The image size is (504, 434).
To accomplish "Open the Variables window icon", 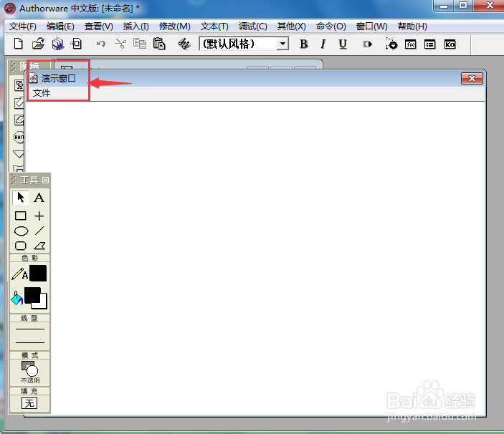I will tap(429, 44).
